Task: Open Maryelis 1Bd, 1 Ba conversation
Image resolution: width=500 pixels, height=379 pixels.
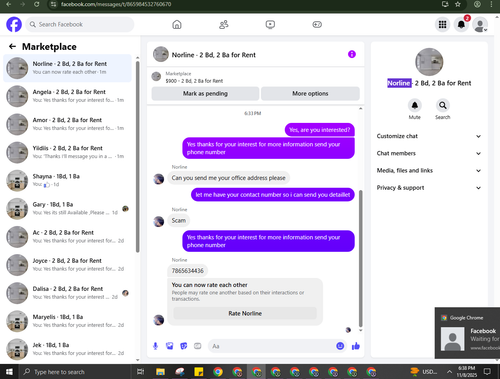Action: 67,321
